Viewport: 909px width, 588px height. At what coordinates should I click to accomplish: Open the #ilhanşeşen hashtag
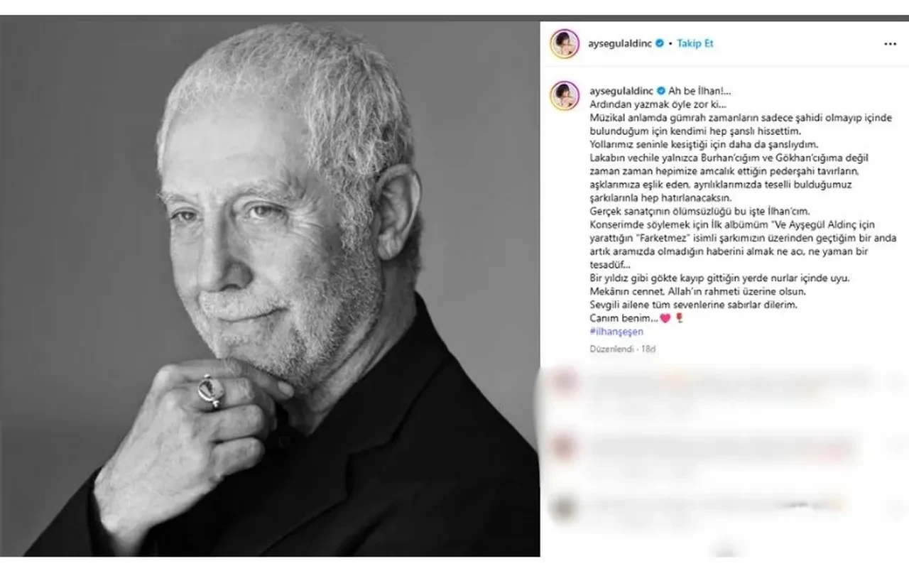point(616,331)
